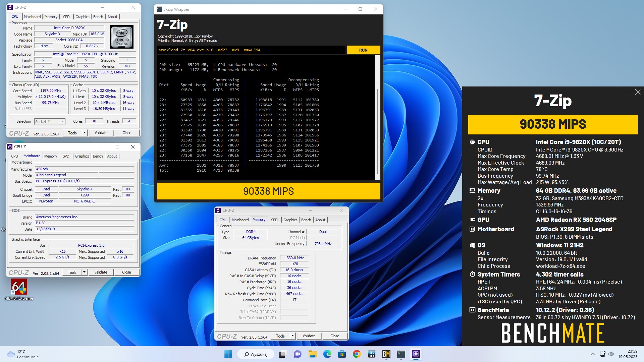Switch to SPD tab in CPU-Z CPU window
The height and width of the screenshot is (362, 644).
66,17
